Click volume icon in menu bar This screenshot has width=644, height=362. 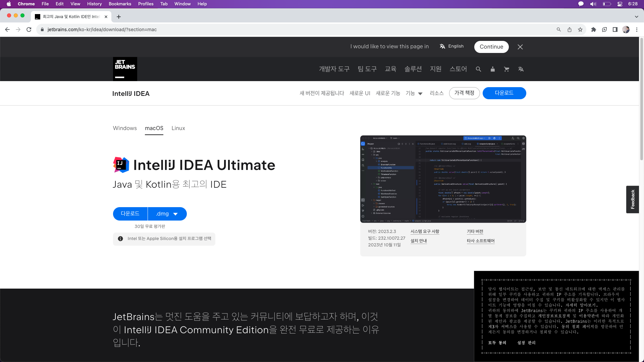(x=593, y=4)
